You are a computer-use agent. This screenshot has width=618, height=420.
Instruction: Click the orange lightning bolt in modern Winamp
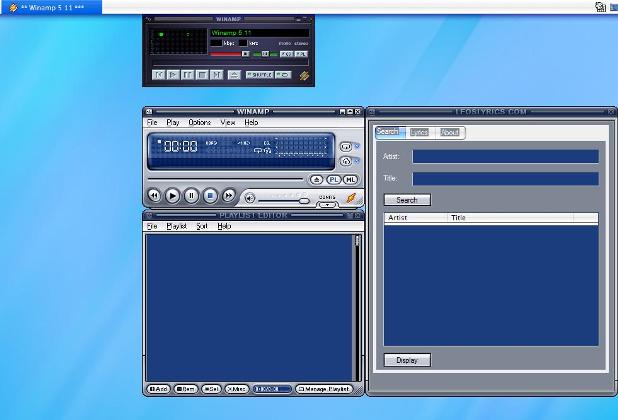351,198
